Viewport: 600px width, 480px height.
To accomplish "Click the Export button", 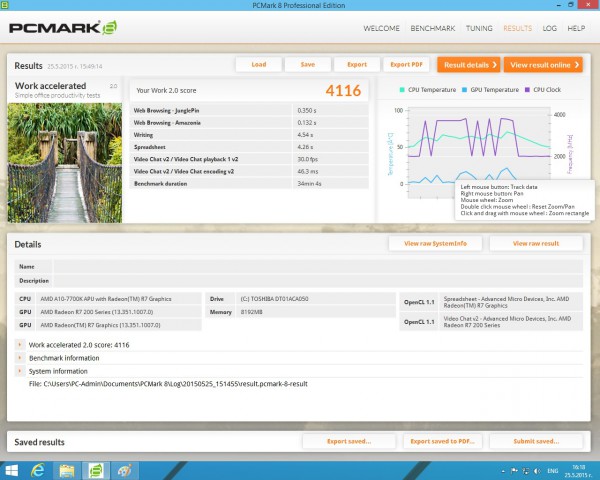I will [357, 64].
